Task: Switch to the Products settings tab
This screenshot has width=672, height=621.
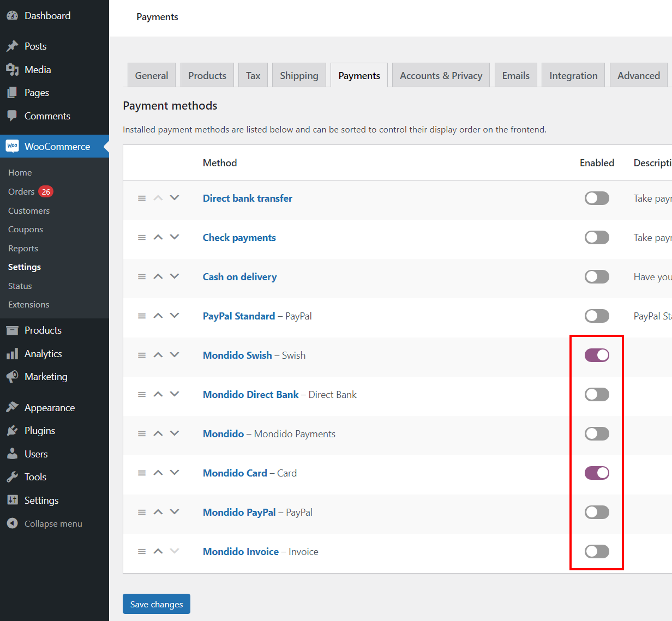Action: point(207,75)
